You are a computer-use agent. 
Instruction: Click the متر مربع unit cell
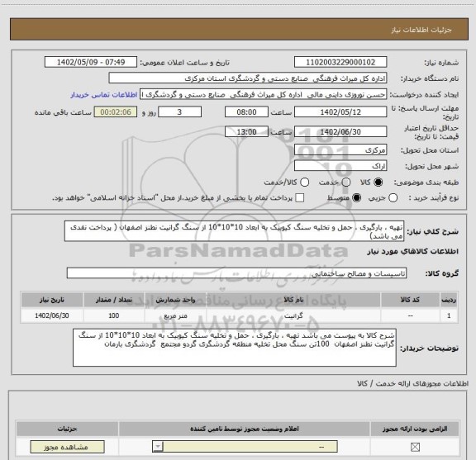click(175, 315)
